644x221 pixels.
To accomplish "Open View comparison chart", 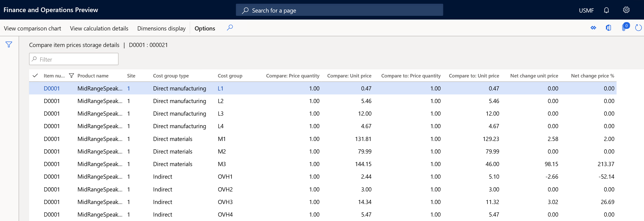I will pos(33,28).
